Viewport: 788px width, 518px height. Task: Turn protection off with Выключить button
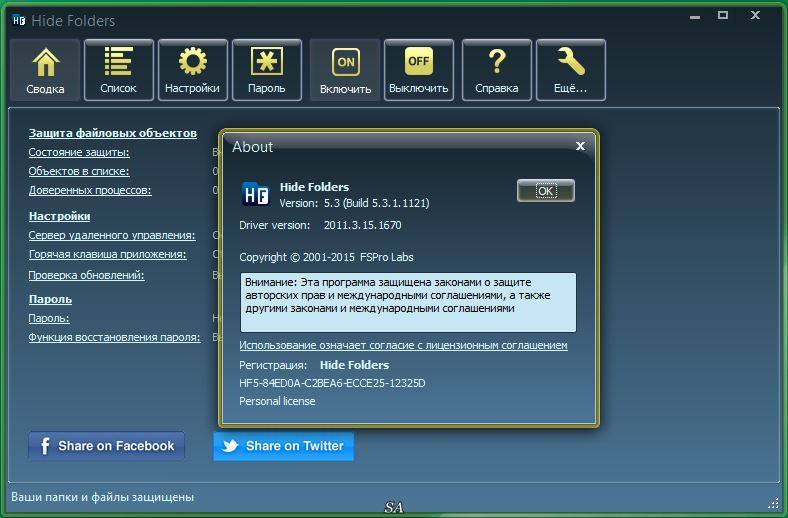coord(419,70)
